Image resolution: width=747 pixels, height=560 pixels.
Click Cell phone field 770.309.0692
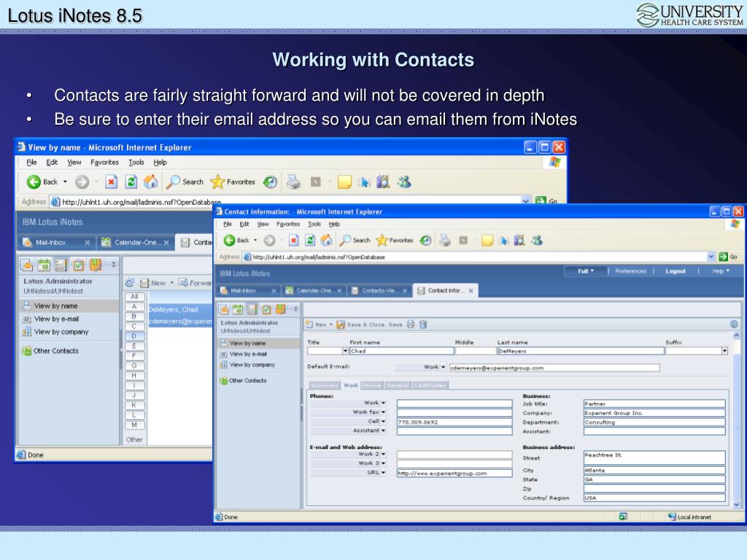pyautogui.click(x=454, y=422)
